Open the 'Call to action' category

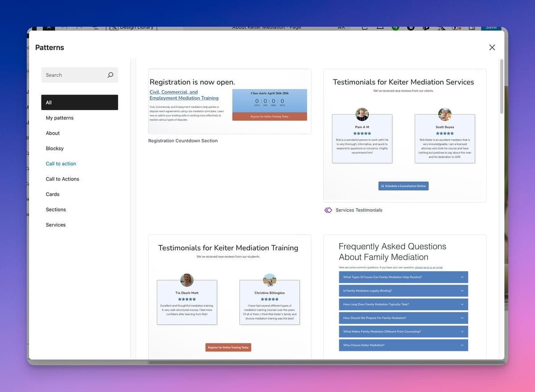coord(61,164)
